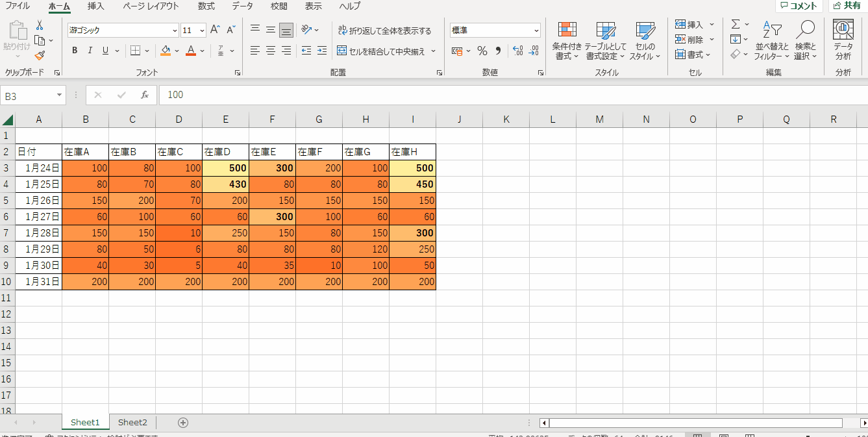Switch to the 数式 ribbon tab
Image resolution: width=868 pixels, height=437 pixels.
pyautogui.click(x=206, y=6)
